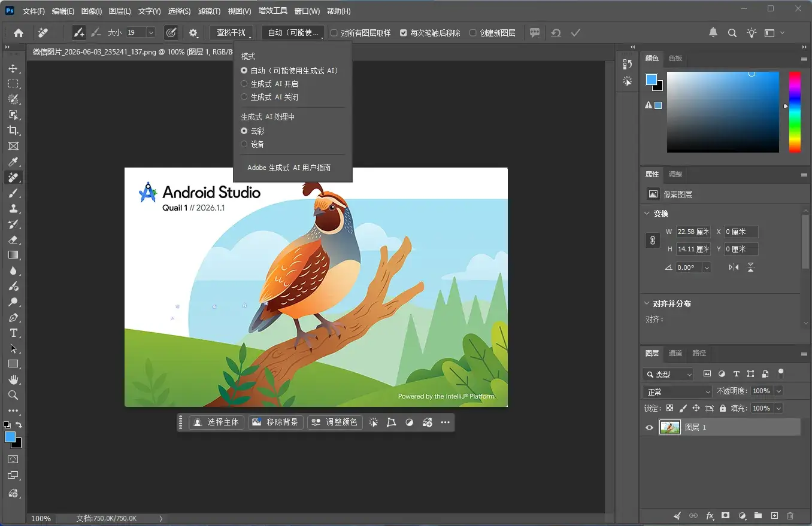Select the Crop tool
This screenshot has width=812, height=526.
click(x=13, y=130)
